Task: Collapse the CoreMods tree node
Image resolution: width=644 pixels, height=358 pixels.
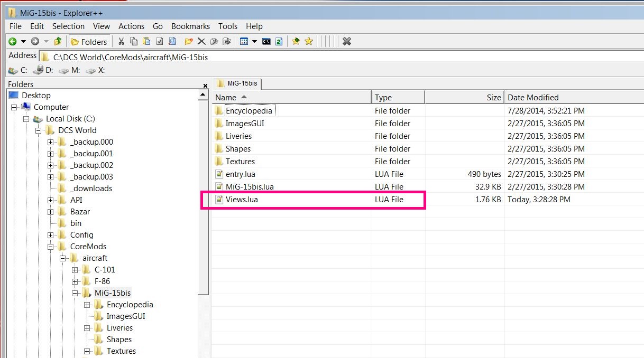Action: point(51,247)
